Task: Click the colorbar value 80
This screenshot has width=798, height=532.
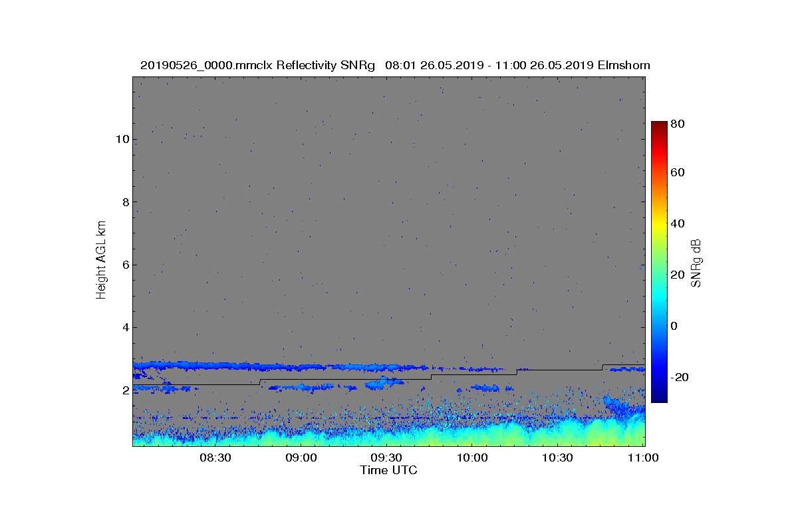Action: click(678, 124)
